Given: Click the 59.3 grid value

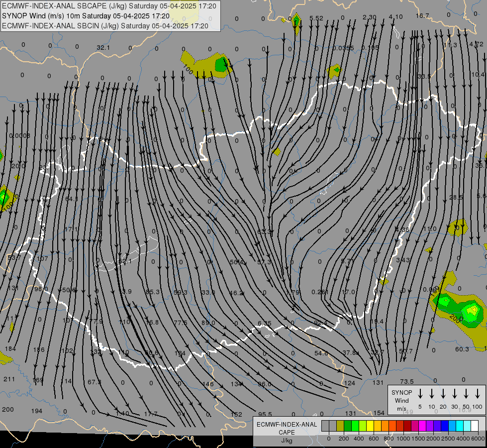Looking at the screenshot, I should click(x=181, y=293).
